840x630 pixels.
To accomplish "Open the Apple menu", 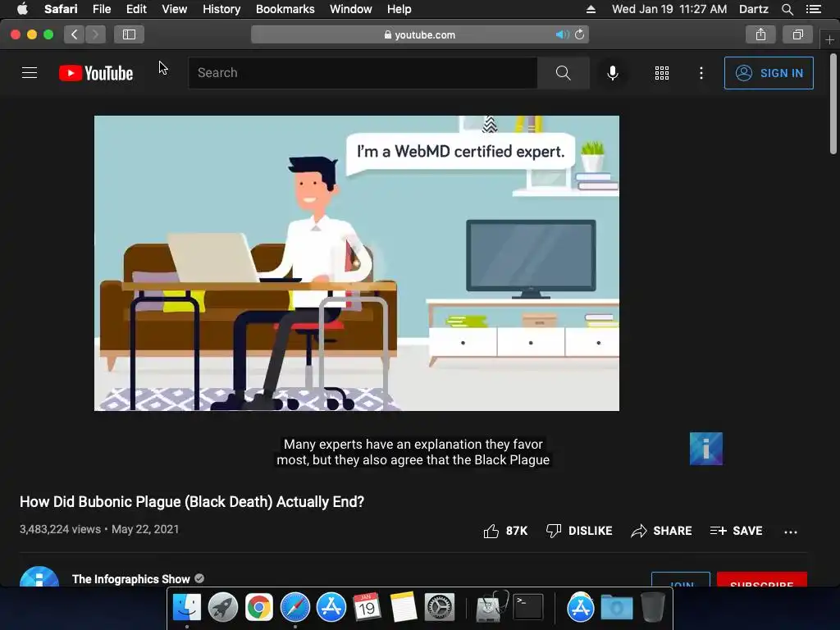I will pyautogui.click(x=22, y=9).
